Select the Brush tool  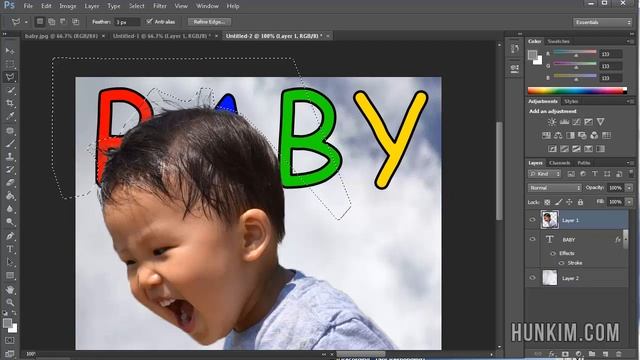tap(10, 143)
